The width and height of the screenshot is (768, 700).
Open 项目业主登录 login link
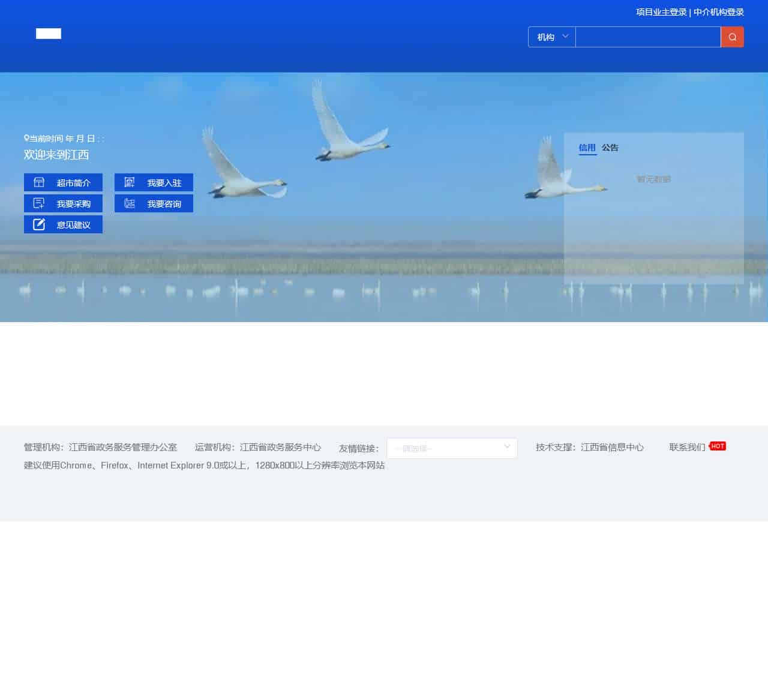(661, 11)
